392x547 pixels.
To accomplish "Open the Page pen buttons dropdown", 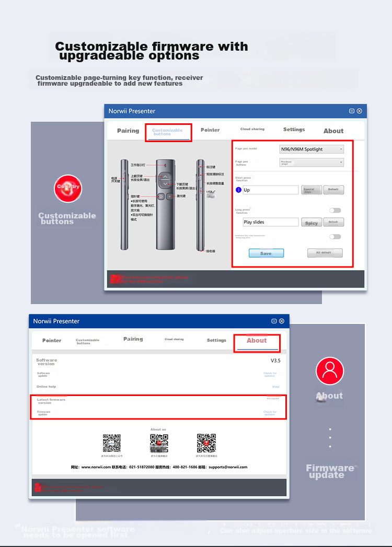I will 312,162.
